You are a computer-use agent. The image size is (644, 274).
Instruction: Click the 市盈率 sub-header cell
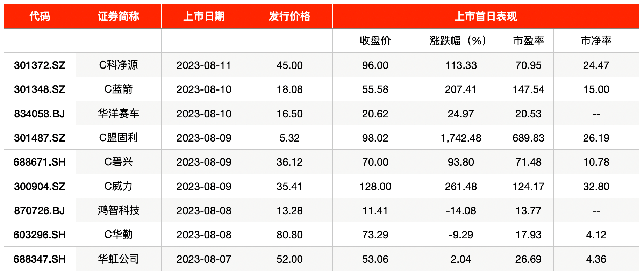click(528, 41)
